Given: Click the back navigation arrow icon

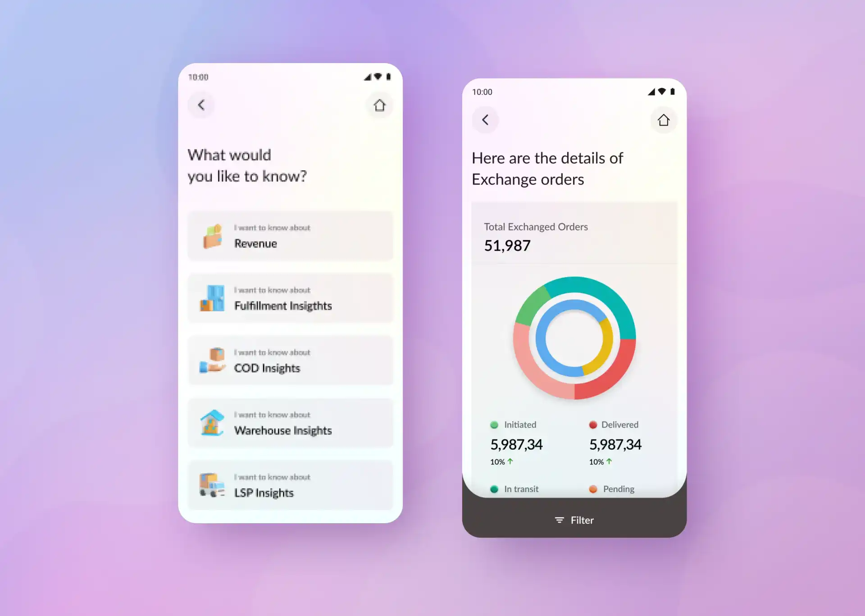Looking at the screenshot, I should point(203,105).
